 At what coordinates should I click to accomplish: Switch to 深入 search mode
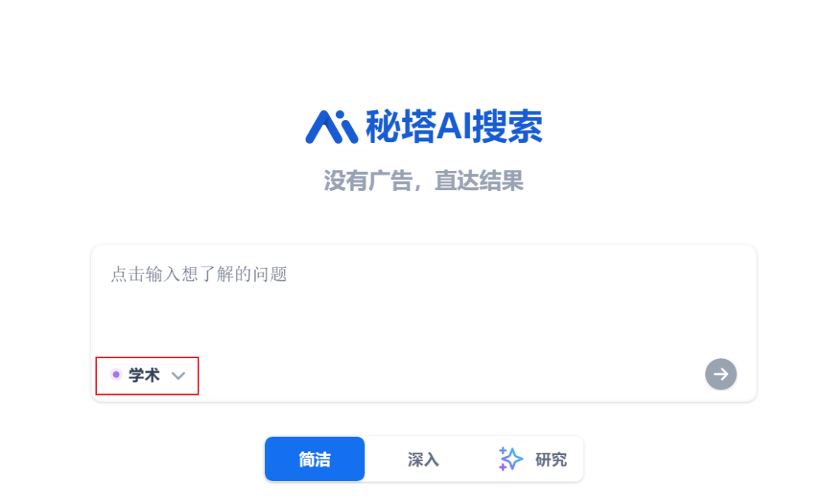pyautogui.click(x=423, y=459)
